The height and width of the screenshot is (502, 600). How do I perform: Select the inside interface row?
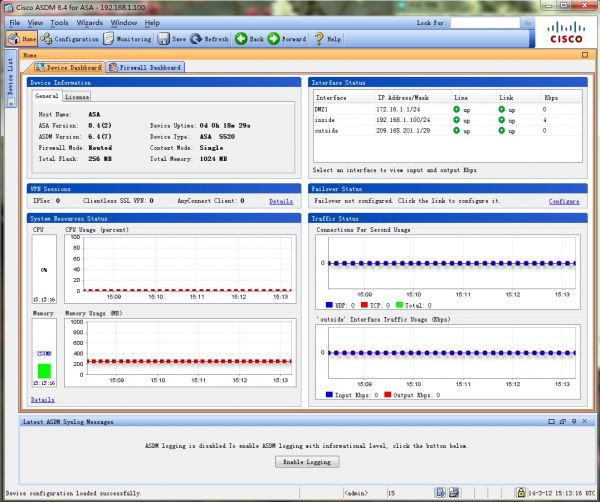(x=448, y=120)
